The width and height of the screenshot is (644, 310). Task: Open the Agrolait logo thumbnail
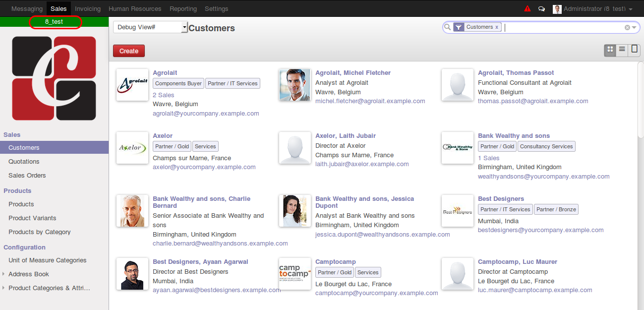click(132, 85)
